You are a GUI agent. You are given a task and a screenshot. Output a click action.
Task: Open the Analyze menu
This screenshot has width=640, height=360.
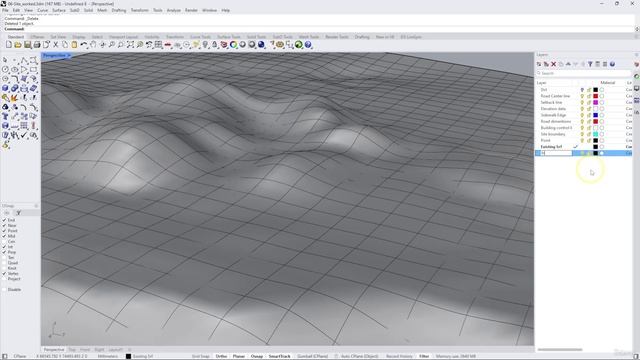coord(173,10)
